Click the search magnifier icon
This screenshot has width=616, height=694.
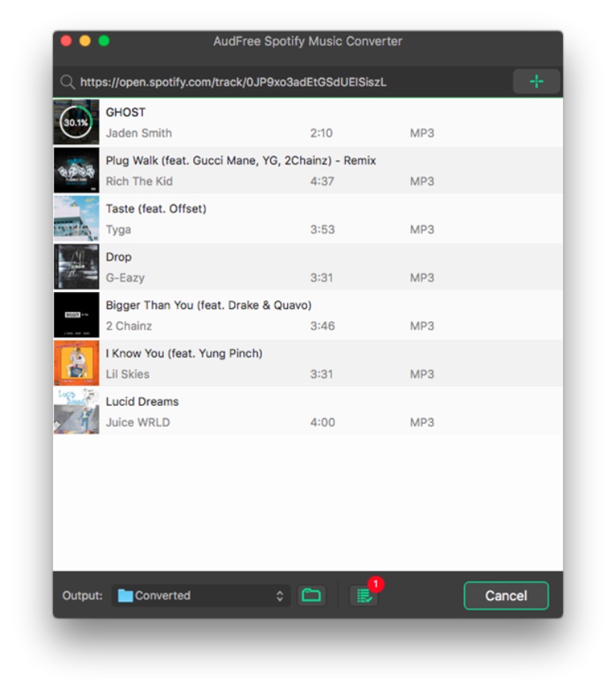(x=67, y=82)
